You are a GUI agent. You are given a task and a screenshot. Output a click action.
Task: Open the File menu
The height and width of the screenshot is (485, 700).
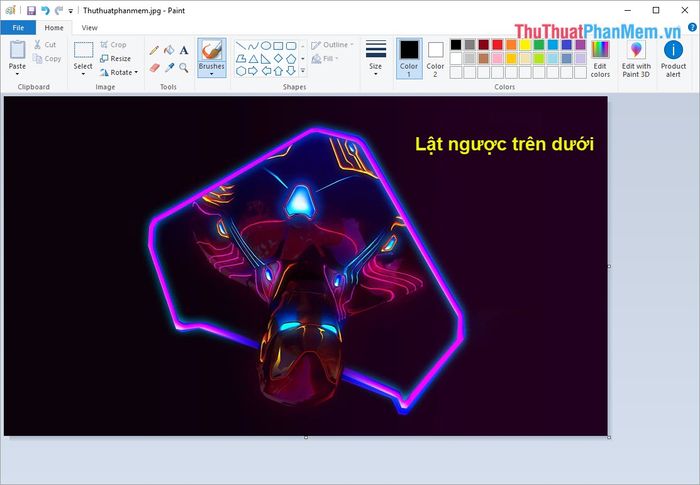(17, 28)
